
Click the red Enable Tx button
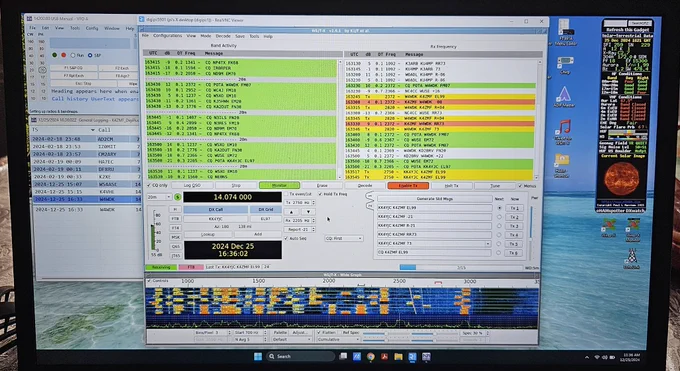[x=408, y=186]
